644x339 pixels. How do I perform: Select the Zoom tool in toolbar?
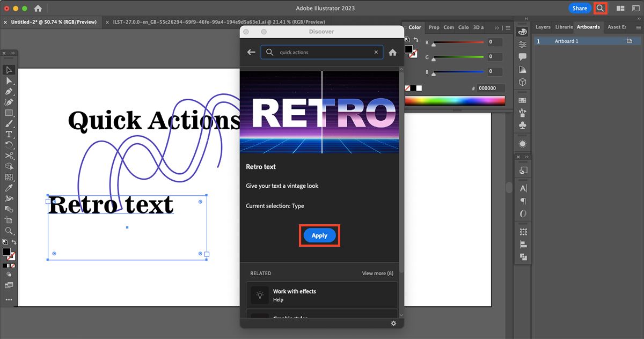coord(9,231)
